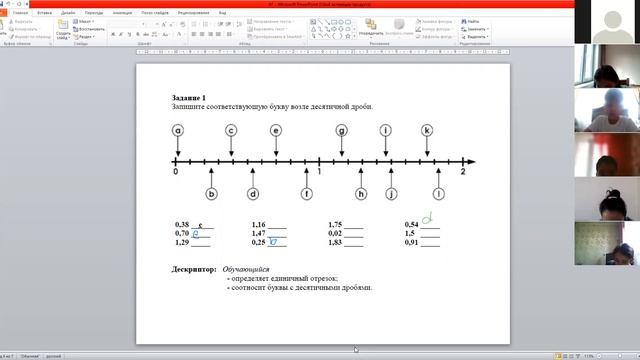Click the Копировать (Copy) button
The height and width of the screenshot is (360, 640).
coord(24,29)
